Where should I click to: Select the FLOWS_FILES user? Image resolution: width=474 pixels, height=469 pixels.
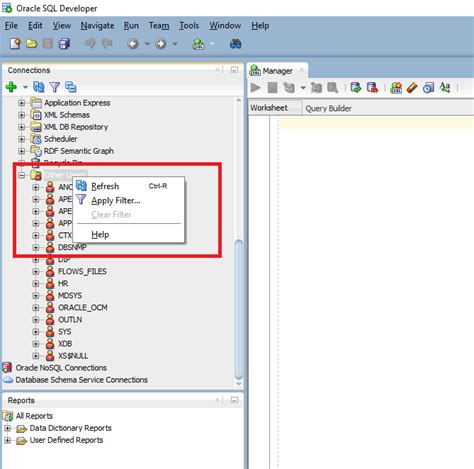pos(82,271)
